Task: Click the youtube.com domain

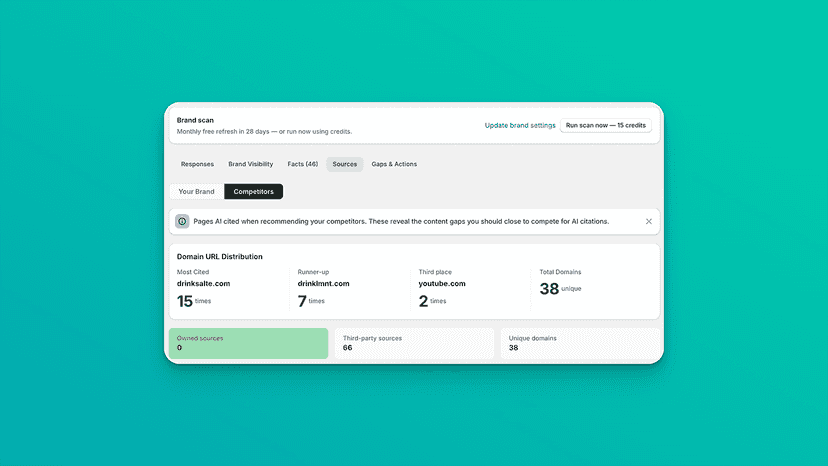Action: click(442, 284)
